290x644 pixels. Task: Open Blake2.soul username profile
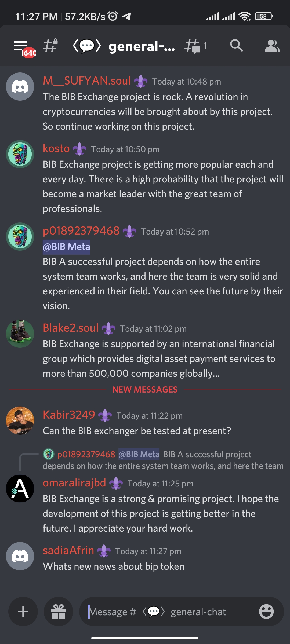click(71, 328)
